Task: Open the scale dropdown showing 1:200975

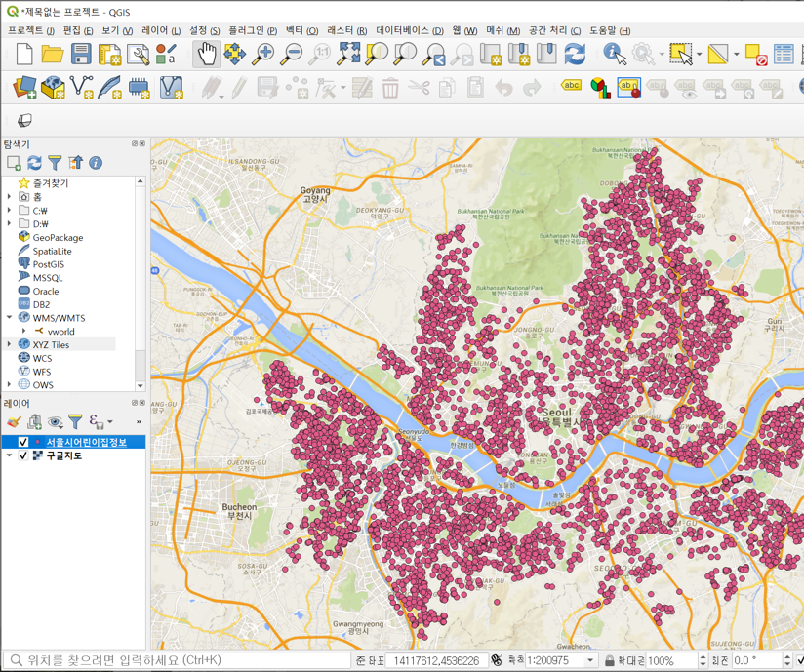Action: click(x=590, y=660)
